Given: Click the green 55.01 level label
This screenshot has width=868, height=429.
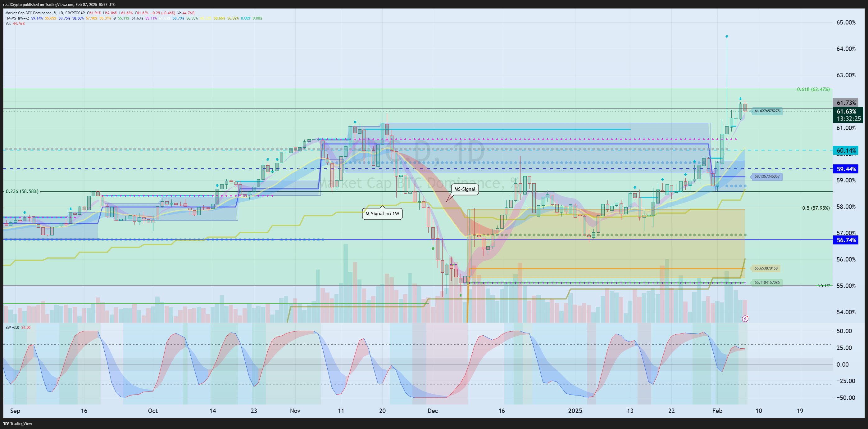Looking at the screenshot, I should pos(824,285).
